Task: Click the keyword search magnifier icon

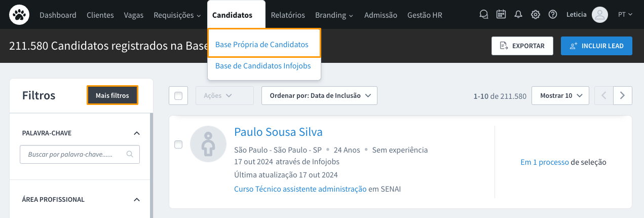Action: pos(130,154)
